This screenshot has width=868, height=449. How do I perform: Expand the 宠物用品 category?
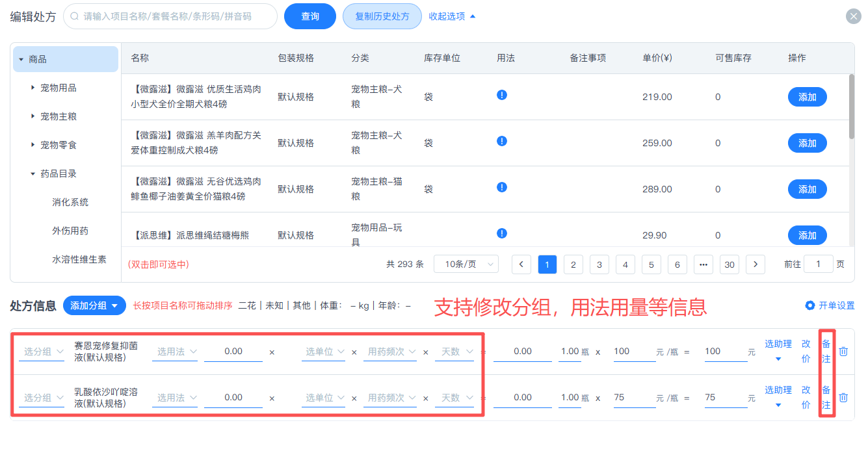point(33,88)
